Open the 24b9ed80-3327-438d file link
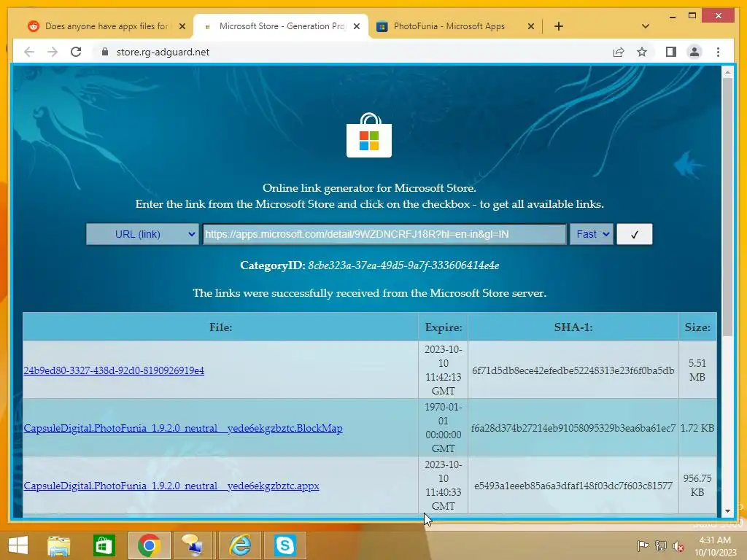Screen dimensions: 747x560 tap(114, 370)
